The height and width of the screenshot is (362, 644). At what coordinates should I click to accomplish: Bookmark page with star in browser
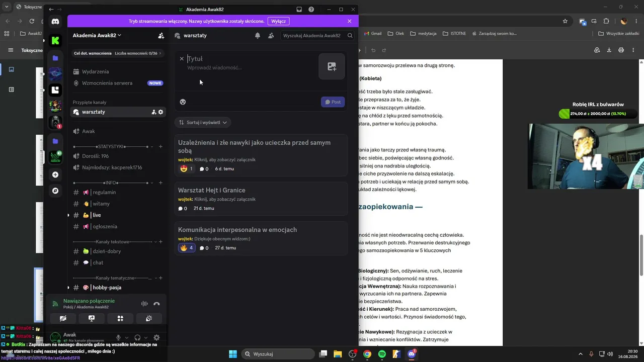[x=565, y=21]
